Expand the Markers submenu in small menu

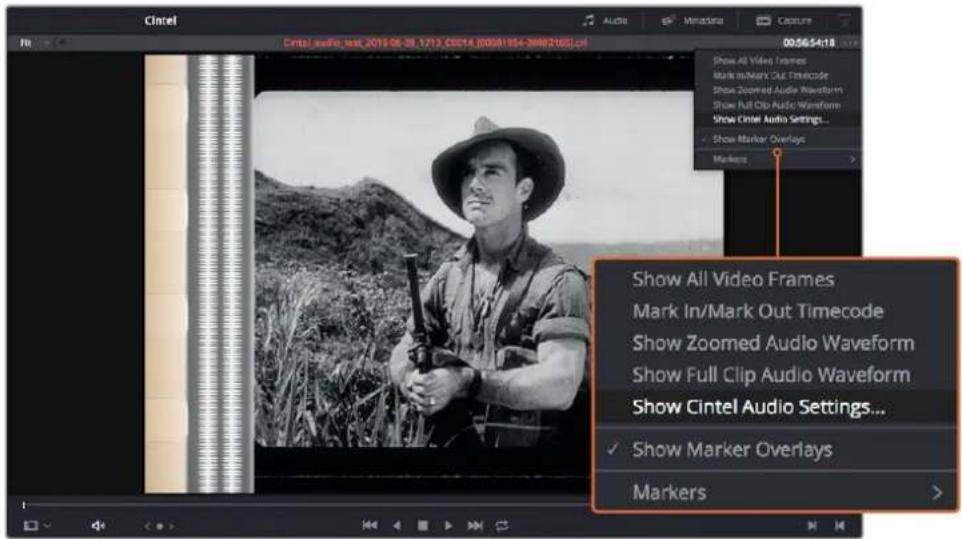click(776, 159)
